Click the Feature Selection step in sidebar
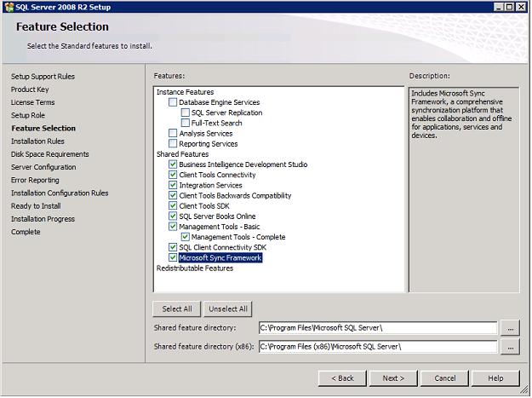 [43, 128]
